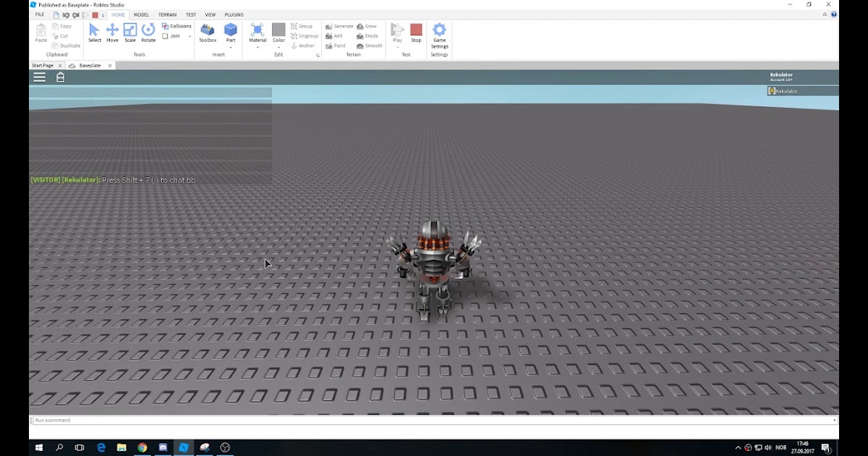The width and height of the screenshot is (868, 456).
Task: Click Cut in Clipboard group
Action: 60,35
